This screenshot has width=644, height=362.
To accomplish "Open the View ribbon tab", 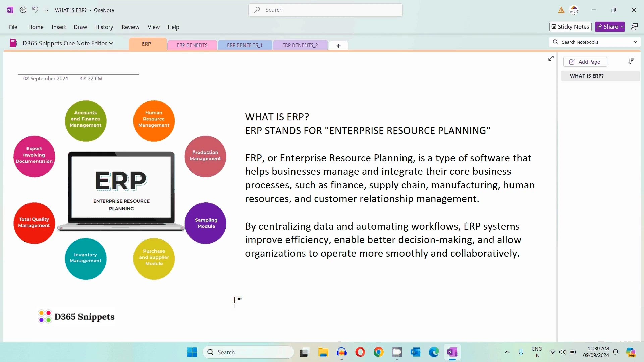I will [154, 27].
